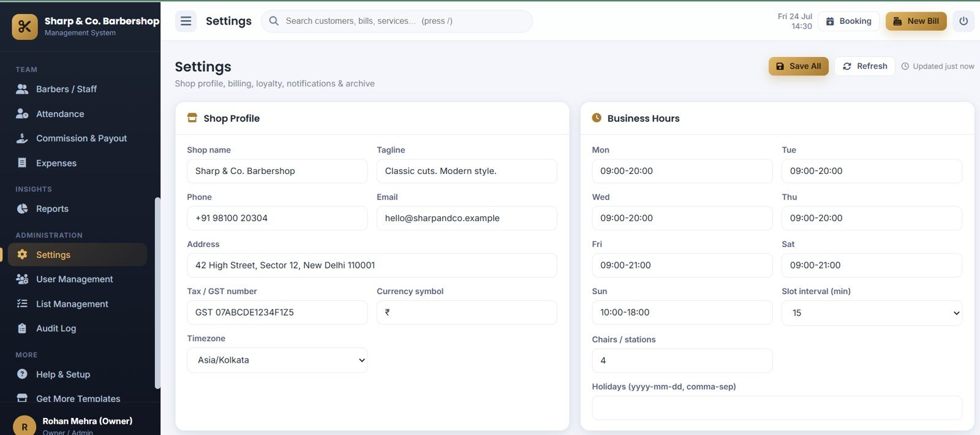Click the Attendance clock-person icon

22,114
